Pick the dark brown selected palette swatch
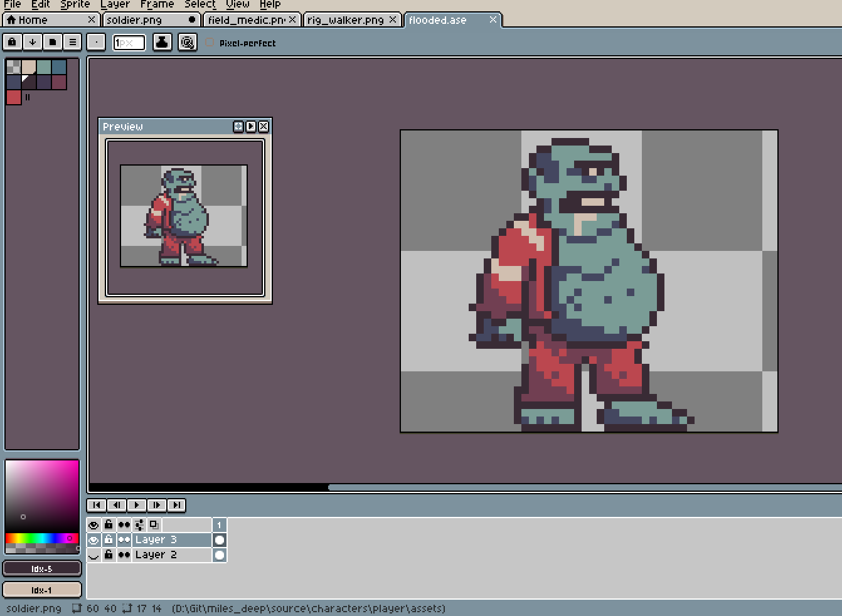The image size is (842, 616). pos(29,82)
